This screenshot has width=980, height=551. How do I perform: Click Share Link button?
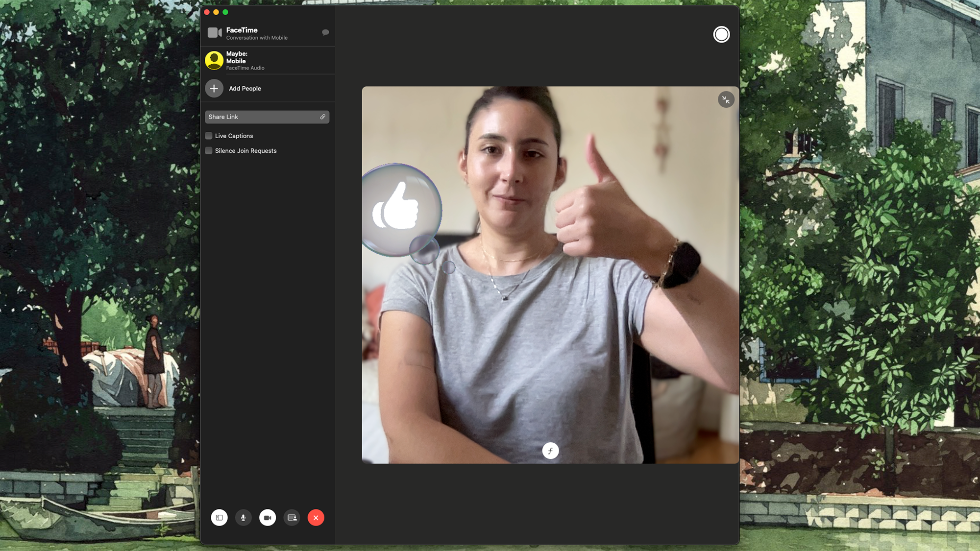[x=267, y=117]
